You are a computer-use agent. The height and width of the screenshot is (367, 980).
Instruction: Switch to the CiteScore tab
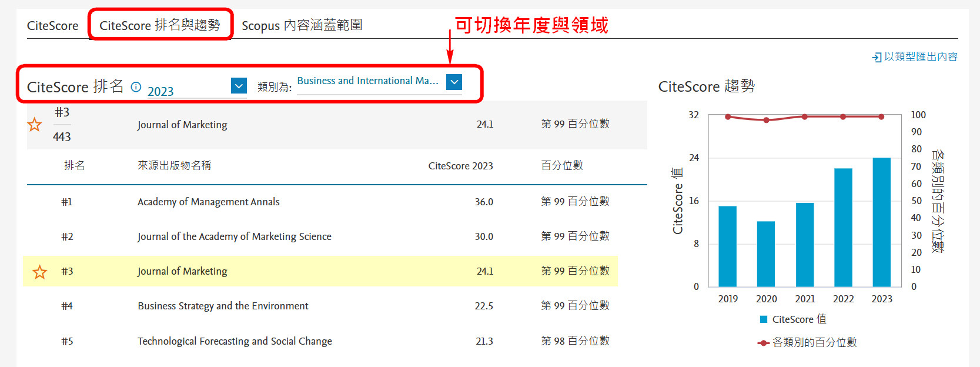pyautogui.click(x=52, y=26)
